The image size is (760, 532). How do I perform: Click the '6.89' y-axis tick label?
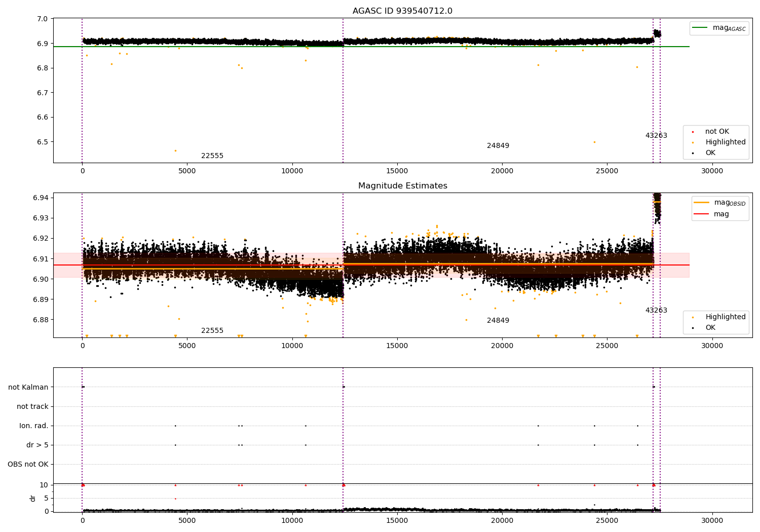[x=41, y=299]
